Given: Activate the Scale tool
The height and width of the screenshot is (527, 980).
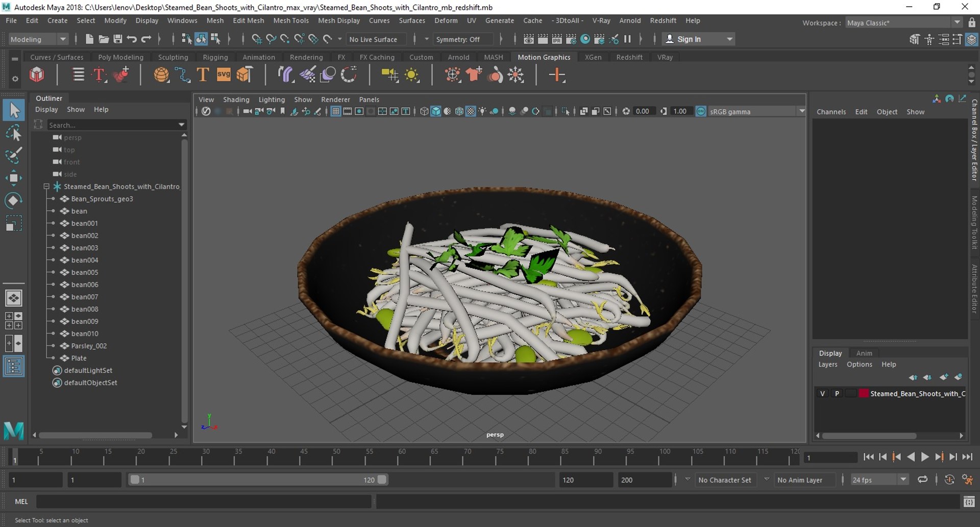Looking at the screenshot, I should click(14, 224).
